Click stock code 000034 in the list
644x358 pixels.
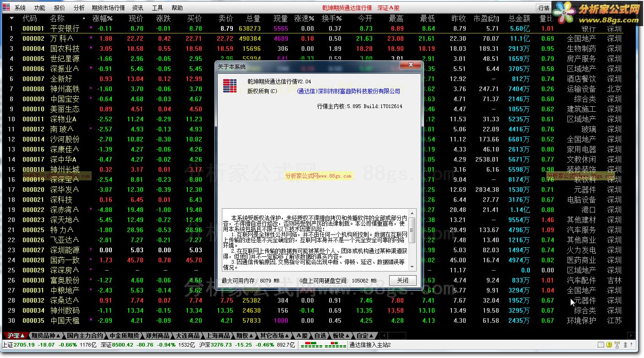(x=33, y=310)
